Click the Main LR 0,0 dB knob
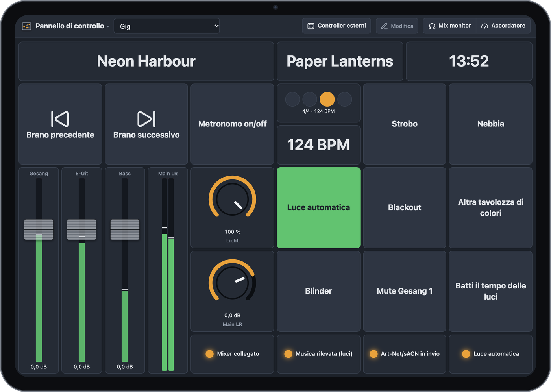The height and width of the screenshot is (392, 551). (x=232, y=283)
